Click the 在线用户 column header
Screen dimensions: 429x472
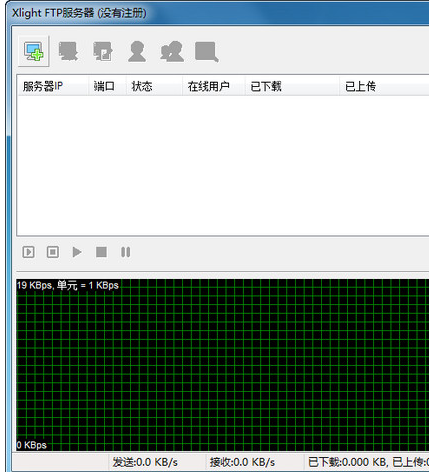[214, 86]
